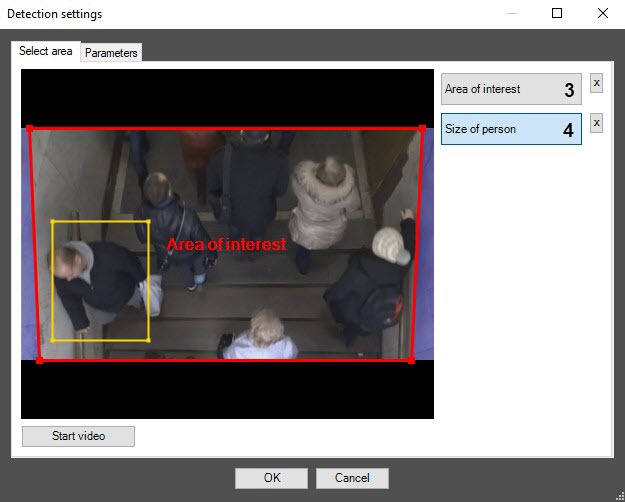Open the Select area tab
The height and width of the screenshot is (502, 625).
(x=46, y=51)
